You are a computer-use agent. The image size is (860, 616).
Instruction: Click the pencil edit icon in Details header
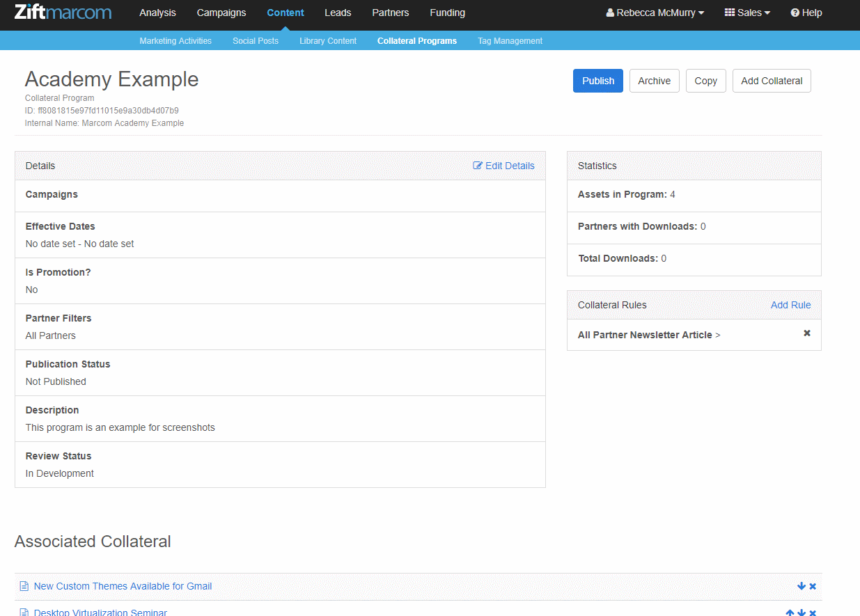tap(478, 166)
